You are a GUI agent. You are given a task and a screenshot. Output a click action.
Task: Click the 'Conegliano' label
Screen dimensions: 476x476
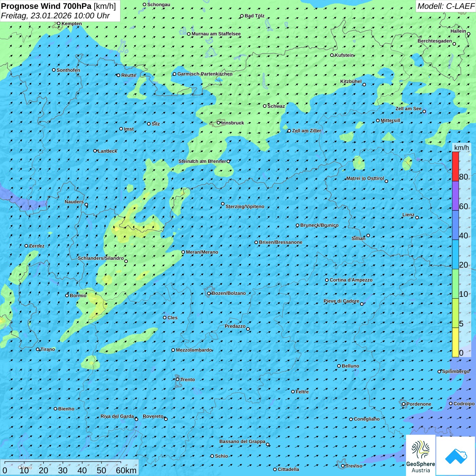click(x=367, y=419)
